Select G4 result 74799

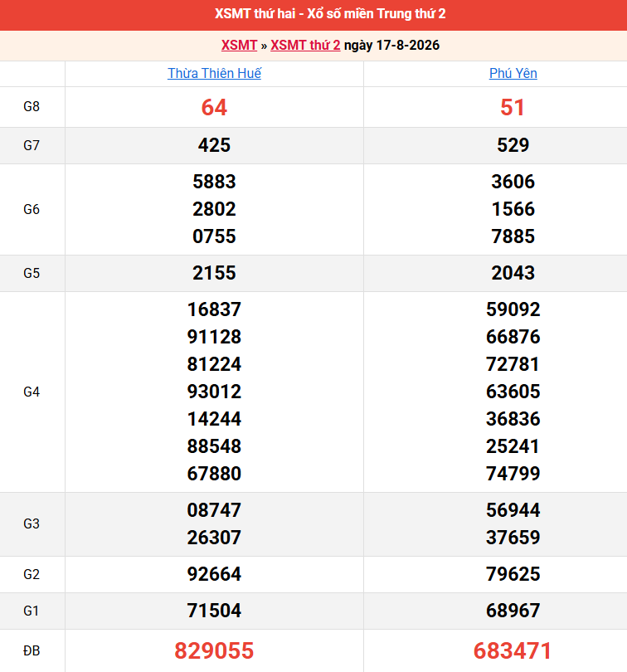click(513, 474)
